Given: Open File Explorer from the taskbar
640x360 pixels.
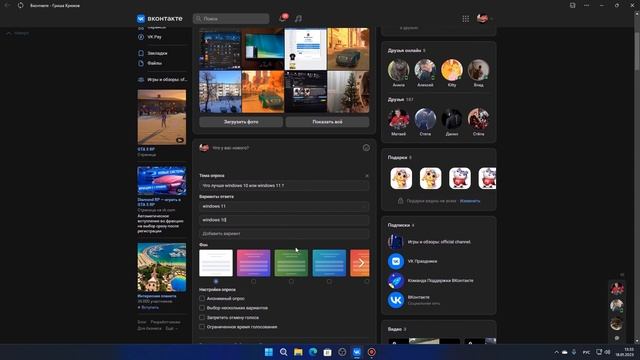Looking at the screenshot, I should 298,352.
